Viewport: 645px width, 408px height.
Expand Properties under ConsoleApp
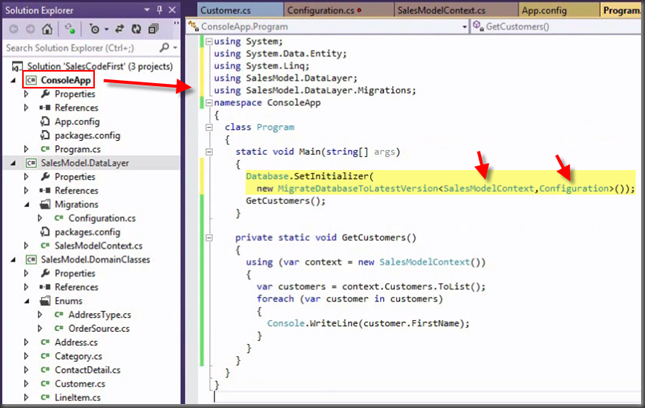[x=26, y=94]
